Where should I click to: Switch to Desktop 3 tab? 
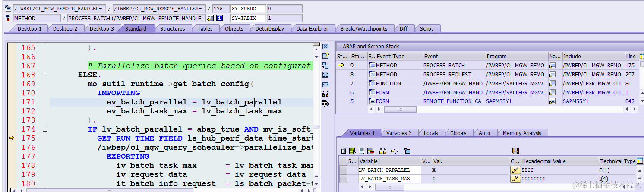[x=102, y=28]
